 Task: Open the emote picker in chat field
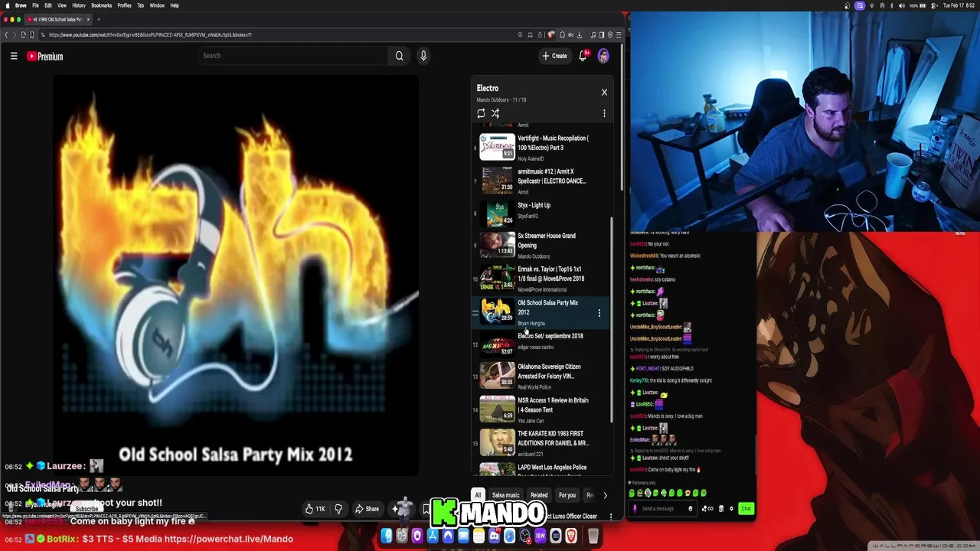(691, 508)
